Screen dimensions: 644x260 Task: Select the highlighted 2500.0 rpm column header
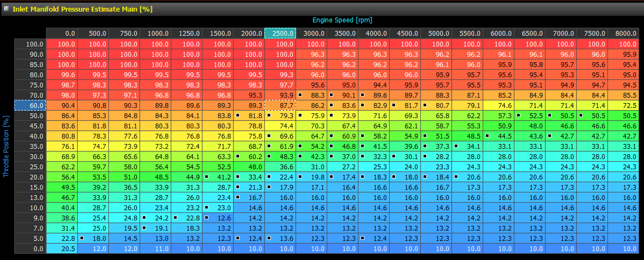pos(280,33)
